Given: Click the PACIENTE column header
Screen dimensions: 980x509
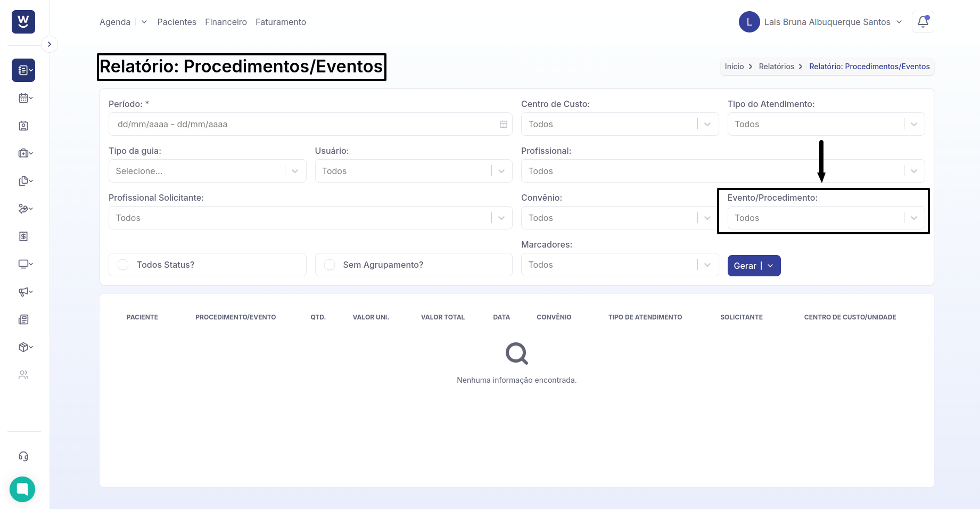Looking at the screenshot, I should (x=142, y=317).
